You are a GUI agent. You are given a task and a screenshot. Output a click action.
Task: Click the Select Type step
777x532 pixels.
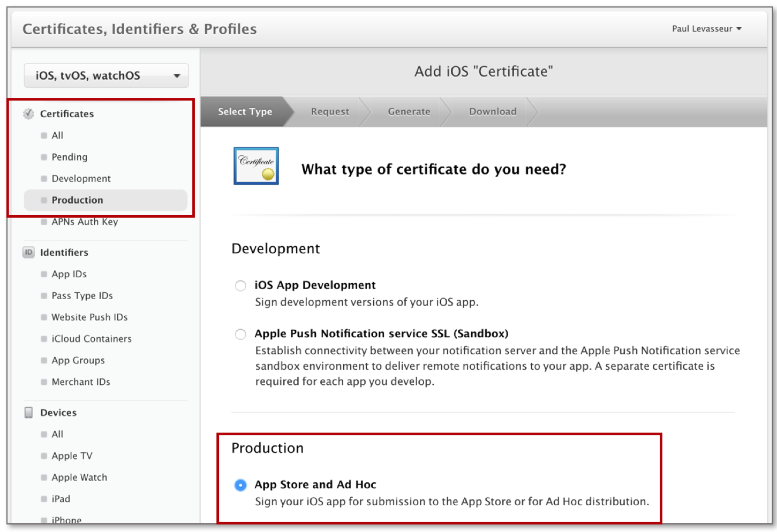tap(245, 111)
